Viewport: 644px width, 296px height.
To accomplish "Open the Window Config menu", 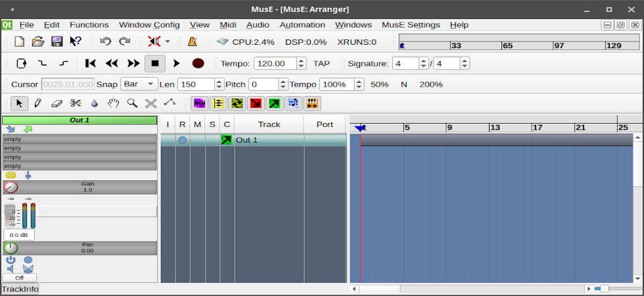I will pyautogui.click(x=149, y=25).
